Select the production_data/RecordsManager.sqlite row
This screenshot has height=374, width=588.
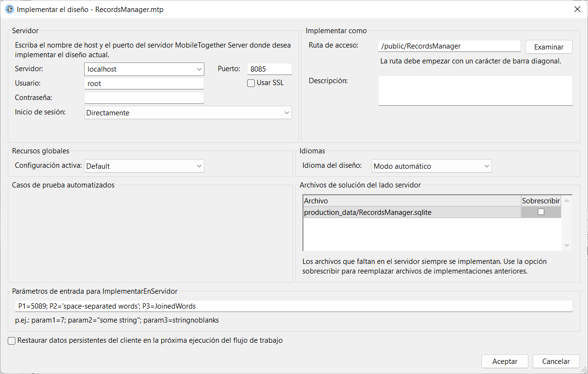[412, 212]
